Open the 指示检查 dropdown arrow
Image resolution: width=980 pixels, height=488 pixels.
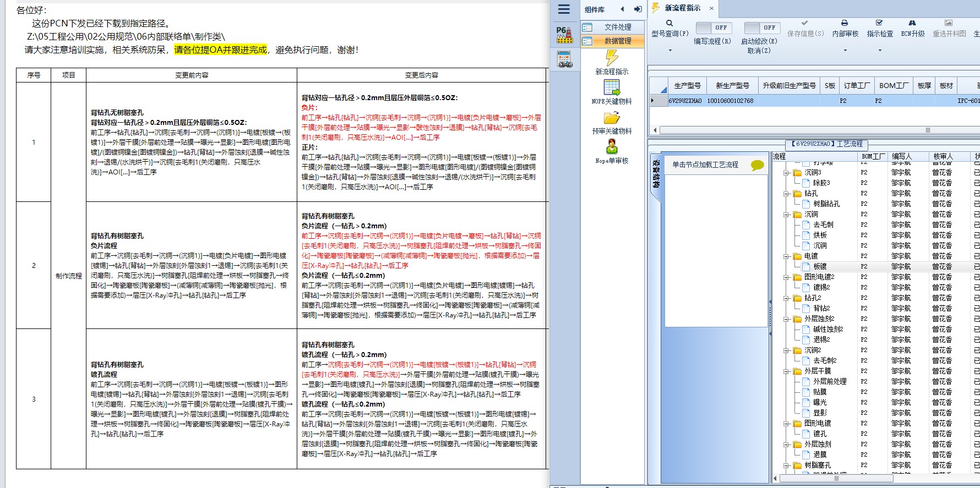(x=880, y=51)
